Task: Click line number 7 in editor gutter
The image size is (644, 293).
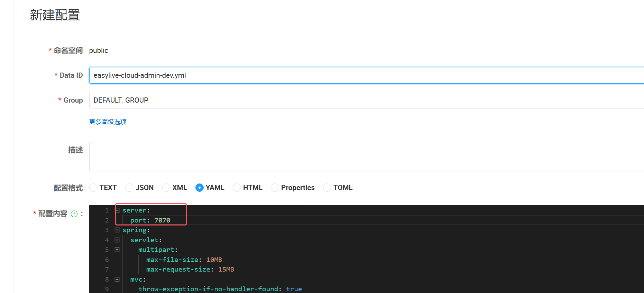Action: coord(107,270)
